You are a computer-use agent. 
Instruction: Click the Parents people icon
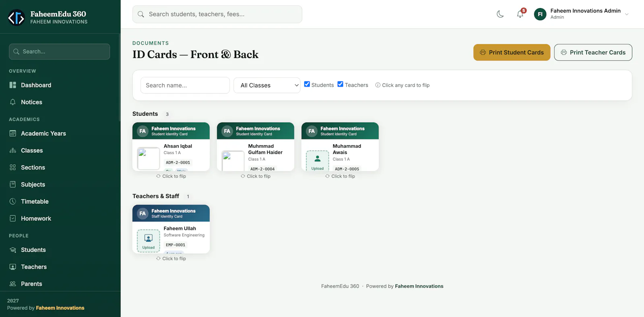coord(13,284)
